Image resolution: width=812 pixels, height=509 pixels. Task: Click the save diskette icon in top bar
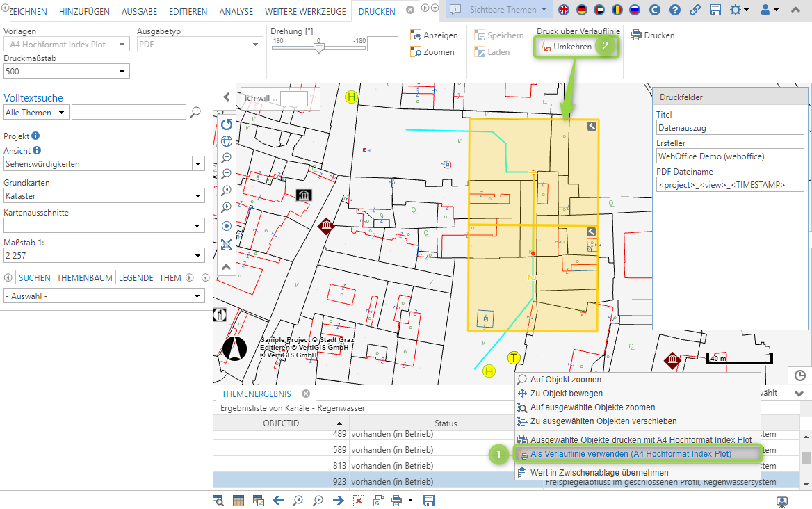[715, 10]
